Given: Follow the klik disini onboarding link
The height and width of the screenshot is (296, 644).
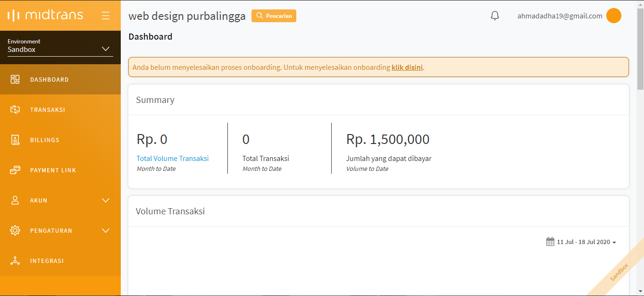Looking at the screenshot, I should click(407, 67).
